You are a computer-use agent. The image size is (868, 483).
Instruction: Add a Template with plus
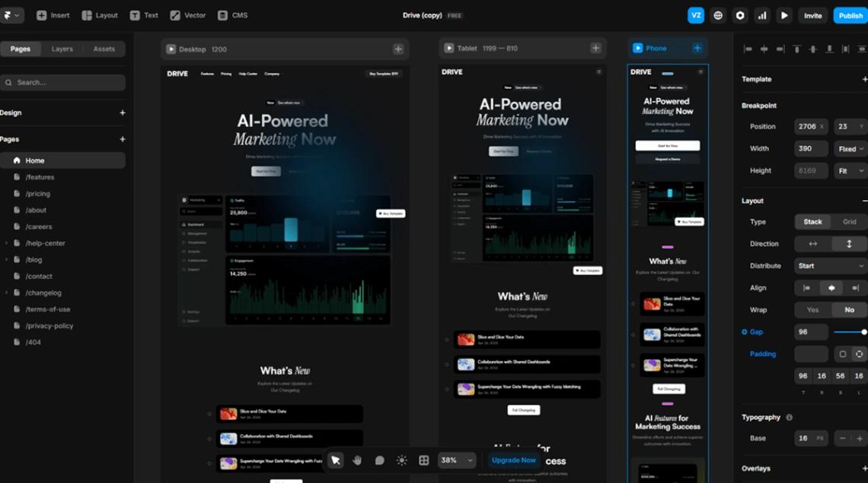click(864, 79)
